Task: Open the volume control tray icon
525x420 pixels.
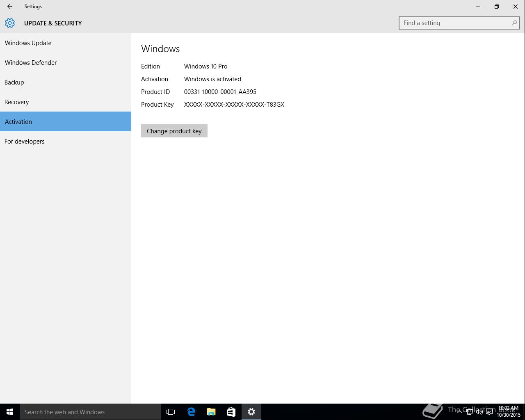Action: pos(479,412)
